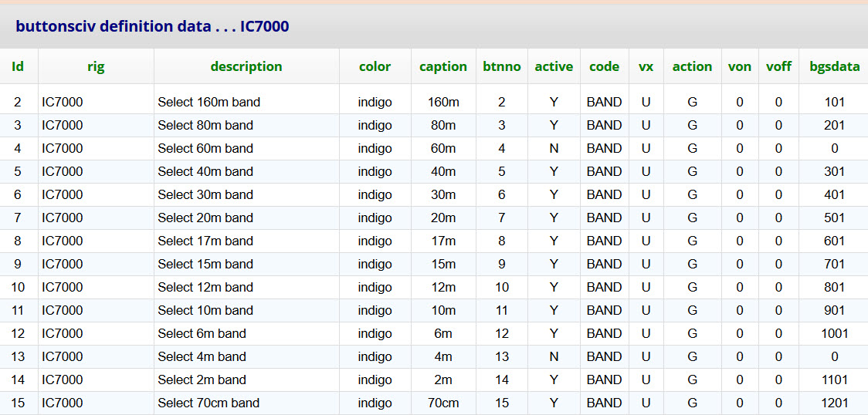
Task: Click the caption column header
Action: pos(442,66)
